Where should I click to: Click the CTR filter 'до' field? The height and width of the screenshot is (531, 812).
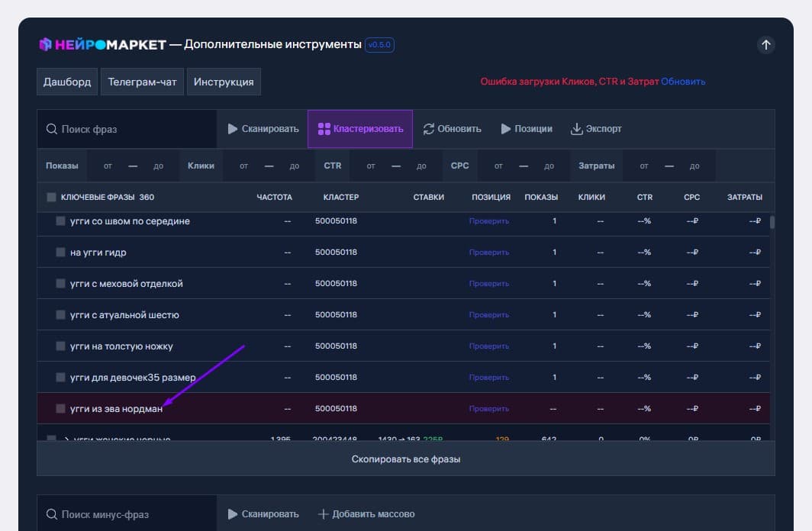[x=421, y=166]
